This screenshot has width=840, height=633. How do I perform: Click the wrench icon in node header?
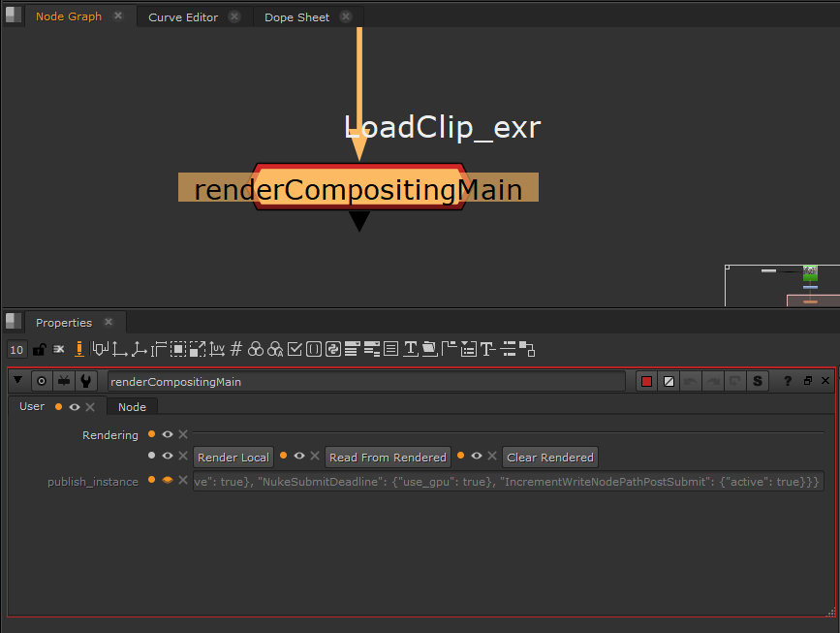tap(86, 381)
